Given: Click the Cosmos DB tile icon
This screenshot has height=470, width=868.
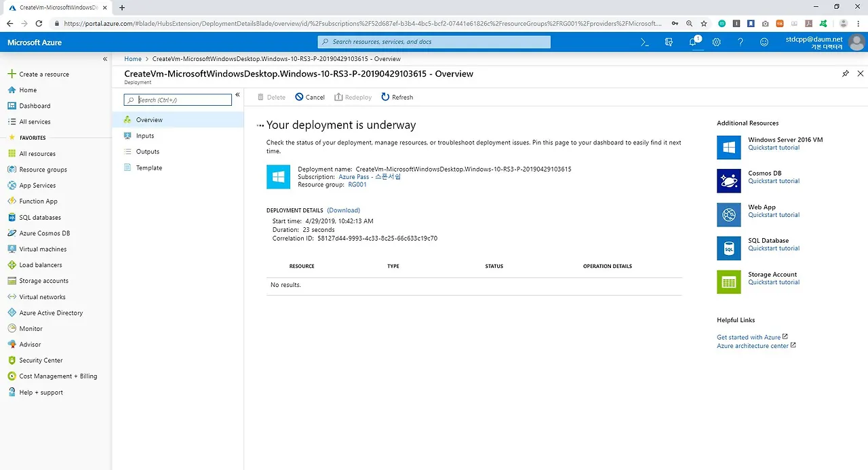Looking at the screenshot, I should point(729,181).
